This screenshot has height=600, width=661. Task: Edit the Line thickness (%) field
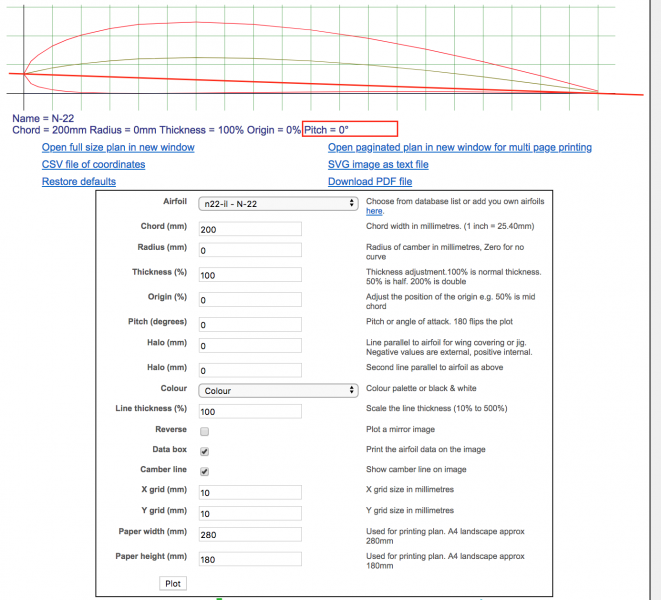tap(249, 411)
